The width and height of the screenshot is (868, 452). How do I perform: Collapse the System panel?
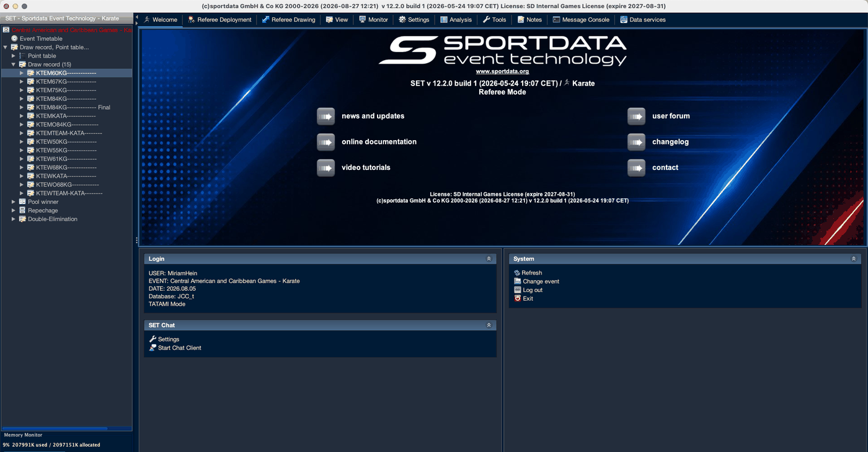click(854, 259)
